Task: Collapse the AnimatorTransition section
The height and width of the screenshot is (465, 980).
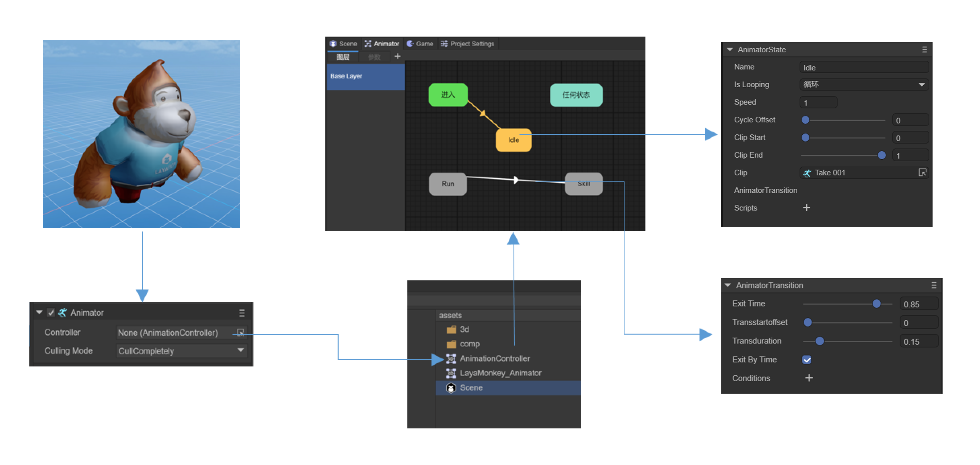Action: 727,285
